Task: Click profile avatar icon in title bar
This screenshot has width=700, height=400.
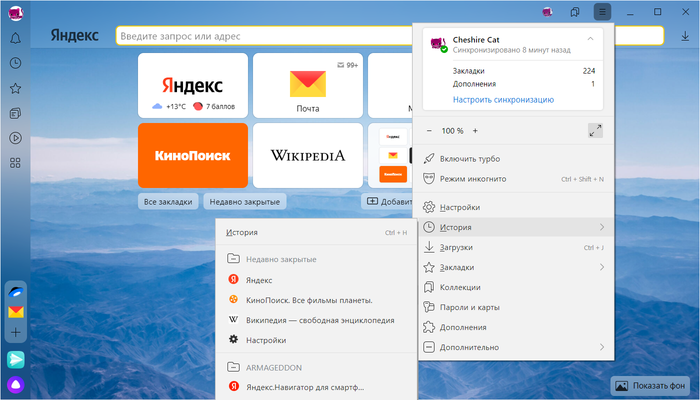Action: tap(547, 12)
